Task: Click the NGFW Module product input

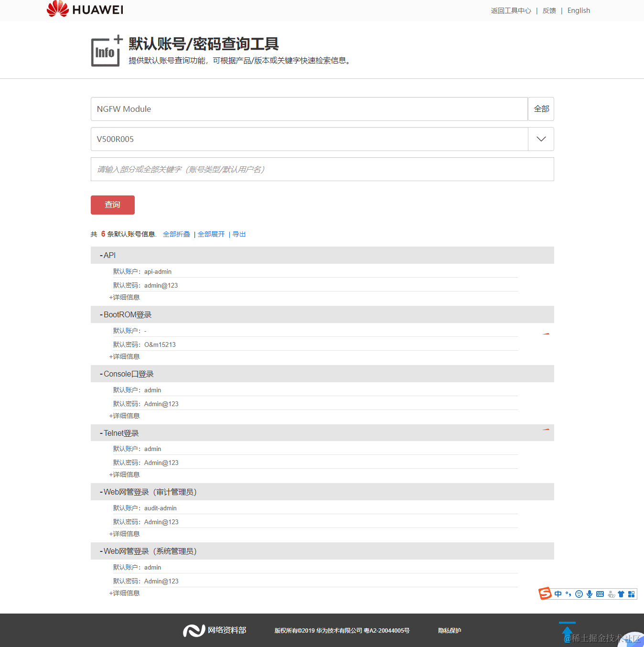Action: click(x=309, y=109)
